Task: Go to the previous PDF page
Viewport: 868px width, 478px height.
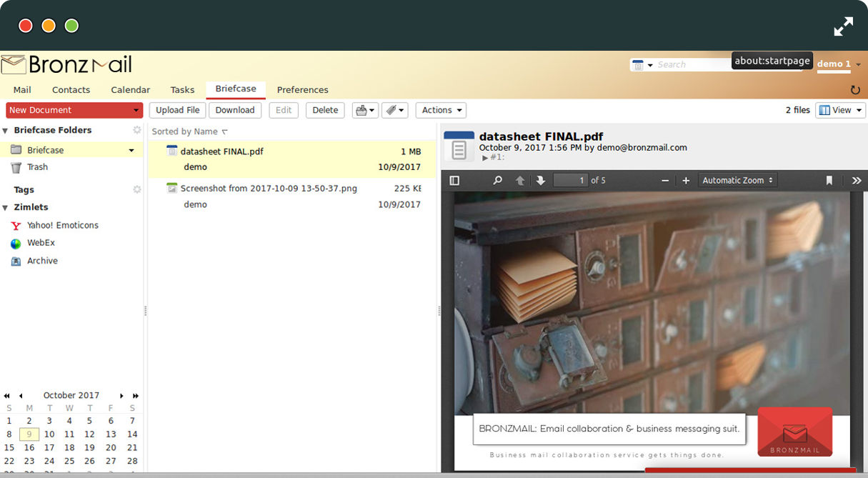Action: pos(520,181)
